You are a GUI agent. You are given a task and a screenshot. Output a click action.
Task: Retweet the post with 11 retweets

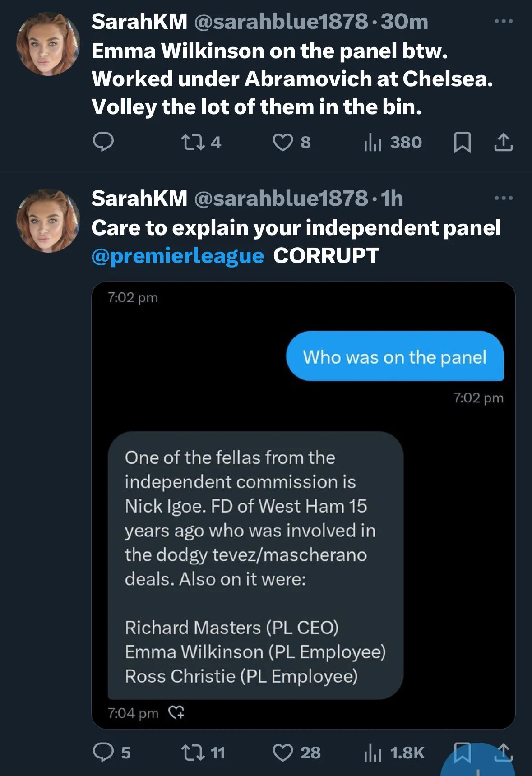click(193, 752)
